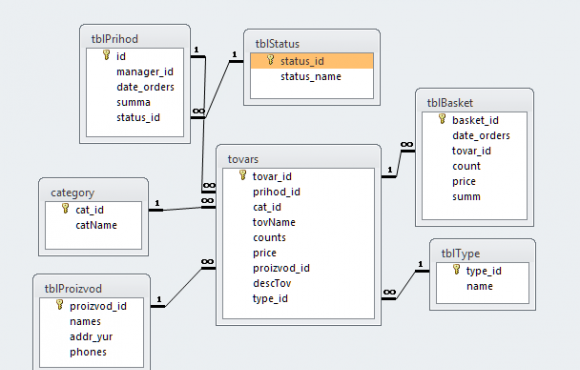
Task: Select the addr_yur field in tblProizvod
Action: tap(92, 337)
